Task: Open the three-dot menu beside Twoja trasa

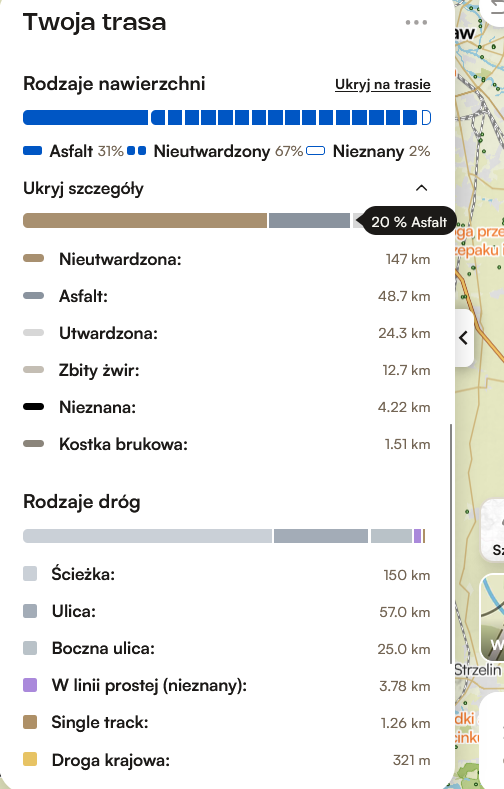Action: pos(416,23)
